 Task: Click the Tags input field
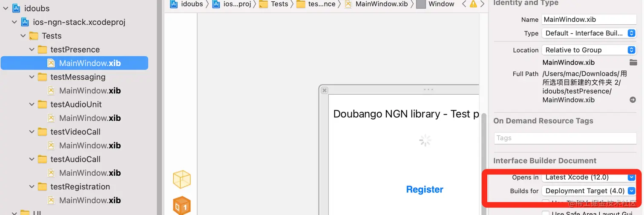coord(565,138)
